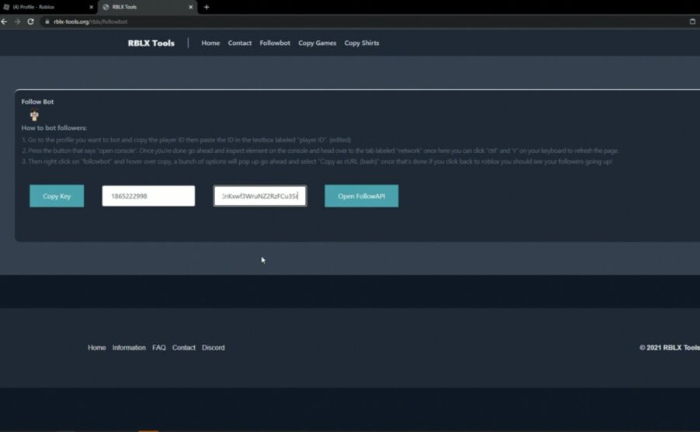The height and width of the screenshot is (432, 700).
Task: Click the Open FollowAPI button
Action: (x=361, y=196)
